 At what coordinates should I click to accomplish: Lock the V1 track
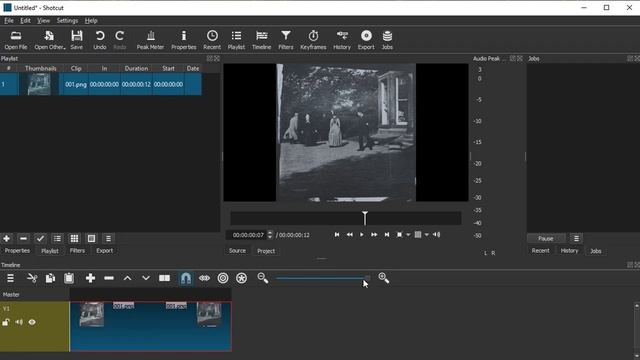click(6, 322)
